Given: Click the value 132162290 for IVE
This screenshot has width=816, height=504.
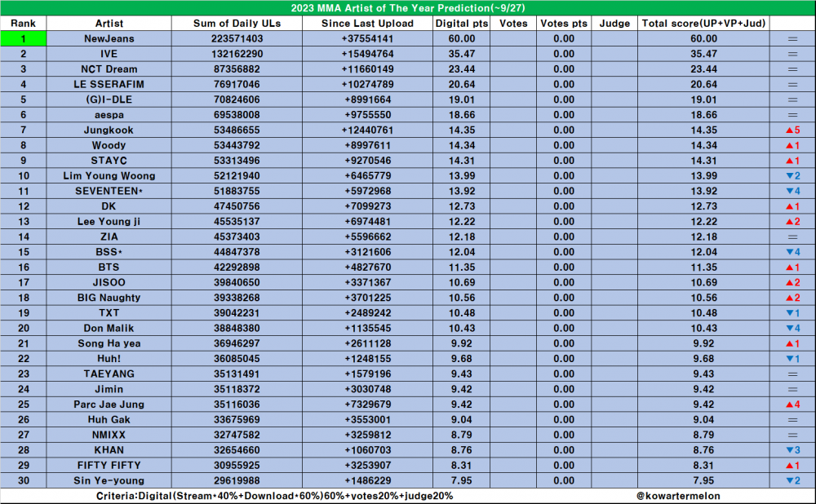Looking at the screenshot, I should (237, 54).
